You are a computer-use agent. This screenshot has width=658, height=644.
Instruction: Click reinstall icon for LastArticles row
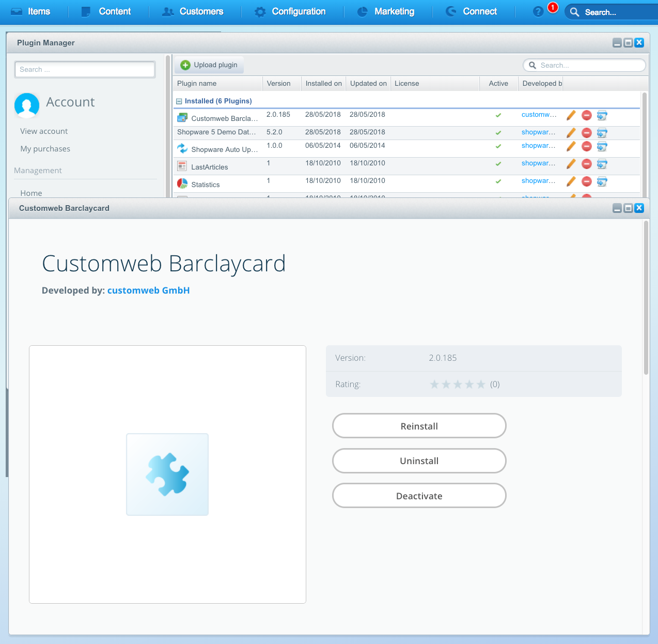point(602,164)
